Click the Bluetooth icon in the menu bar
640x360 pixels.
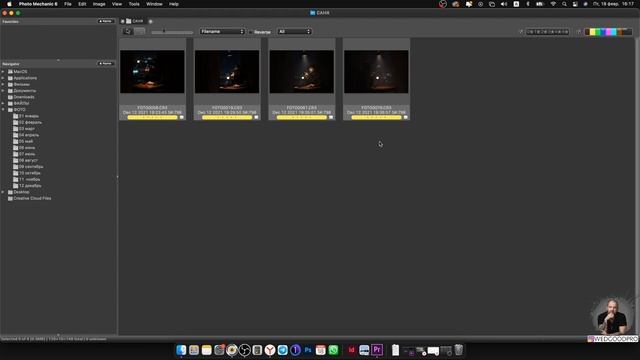528,4
